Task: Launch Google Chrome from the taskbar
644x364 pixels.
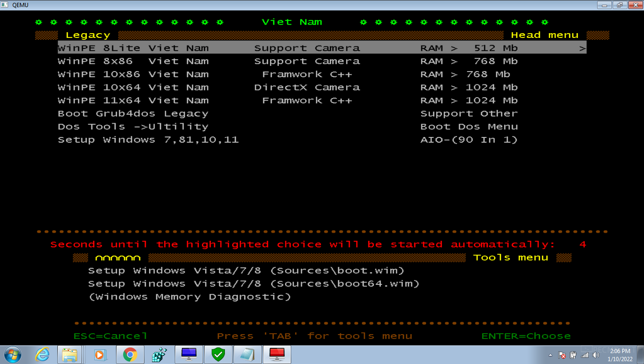Action: pyautogui.click(x=130, y=355)
